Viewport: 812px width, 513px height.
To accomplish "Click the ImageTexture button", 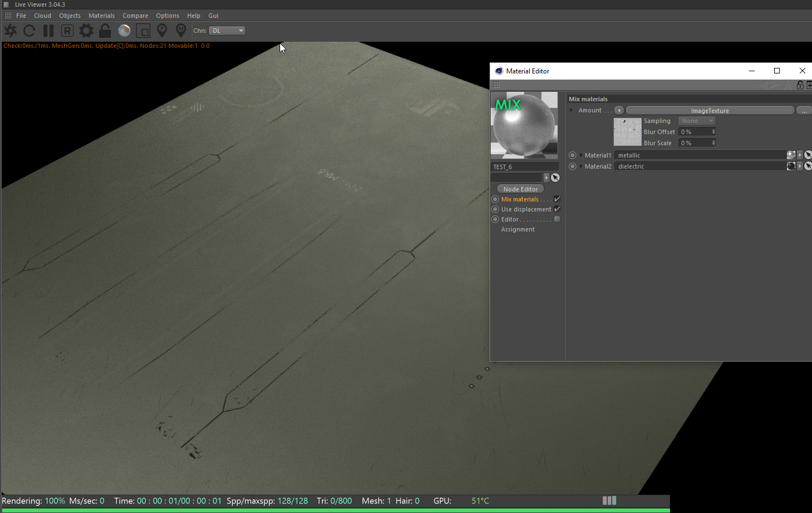I will pyautogui.click(x=710, y=111).
